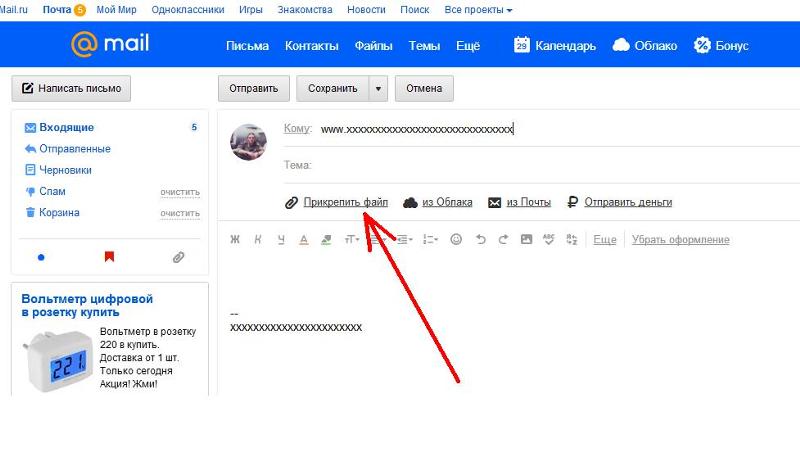Click the voltmeter ad image
Viewport: 800px width, 454px height.
pos(58,361)
